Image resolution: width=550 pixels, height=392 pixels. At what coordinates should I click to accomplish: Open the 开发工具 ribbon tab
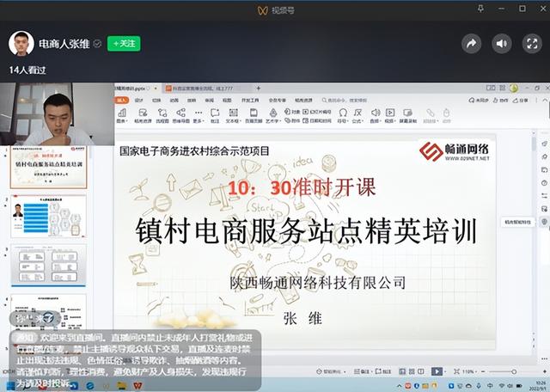250,101
